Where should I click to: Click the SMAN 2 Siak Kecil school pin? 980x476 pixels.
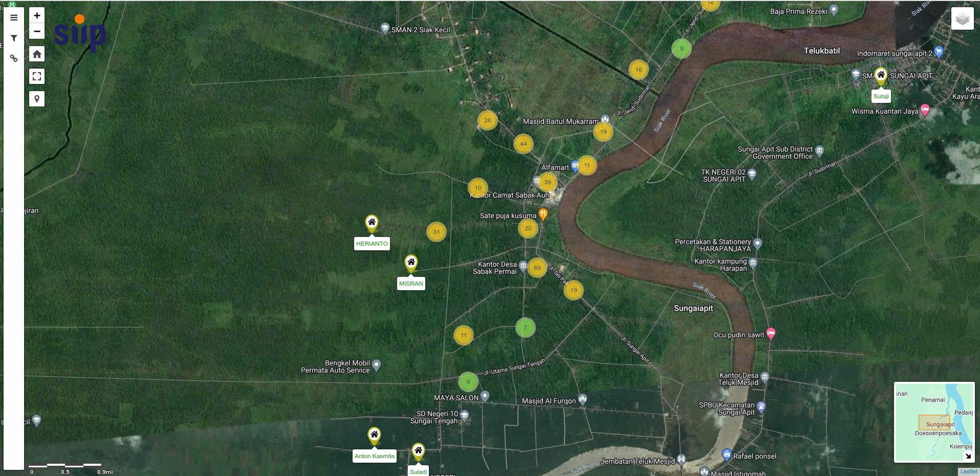(x=385, y=29)
